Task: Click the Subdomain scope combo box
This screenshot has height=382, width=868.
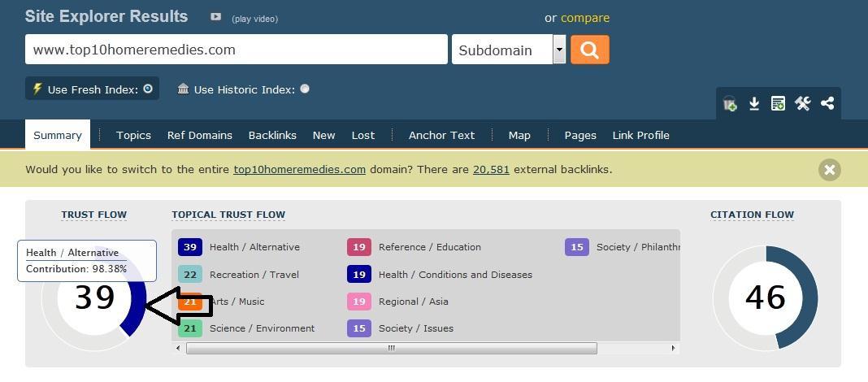Action: coord(509,50)
